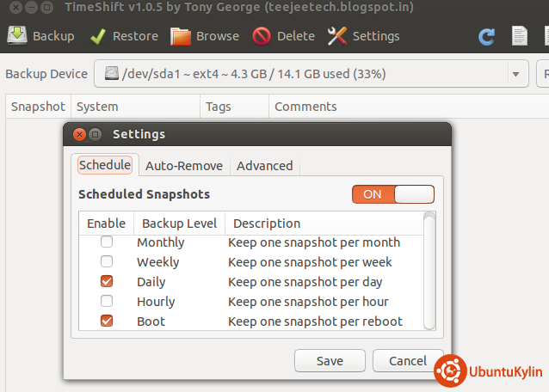
Task: Enable the Monthly snapshot checkbox
Action: (107, 242)
